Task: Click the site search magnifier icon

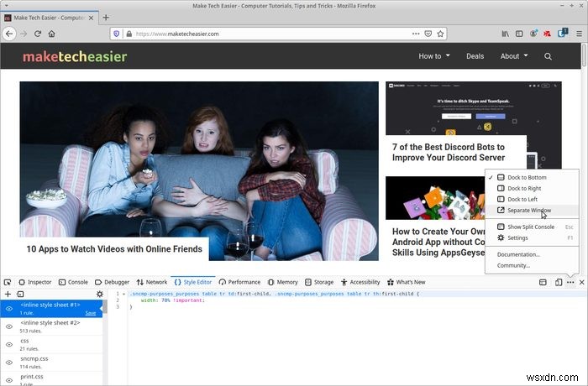Action: 548,56
